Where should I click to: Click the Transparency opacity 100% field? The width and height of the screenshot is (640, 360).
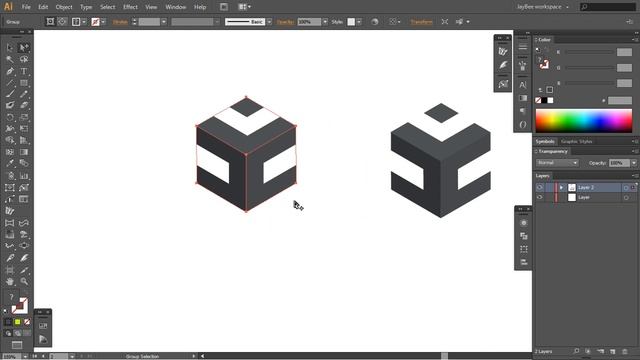[x=620, y=163]
